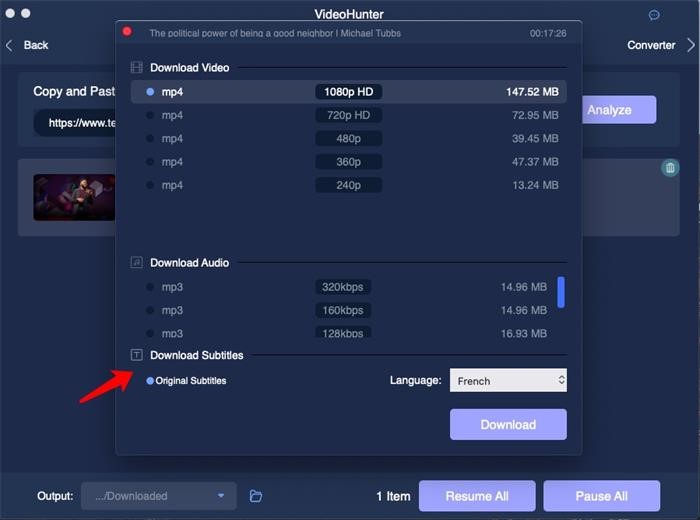
Task: Click the Analyze button
Action: pyautogui.click(x=619, y=110)
